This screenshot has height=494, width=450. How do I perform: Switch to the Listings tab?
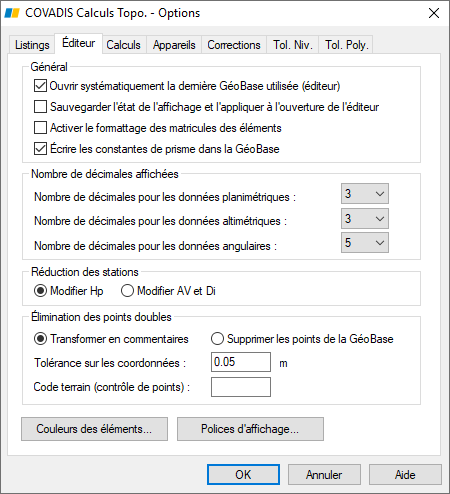[x=32, y=45]
